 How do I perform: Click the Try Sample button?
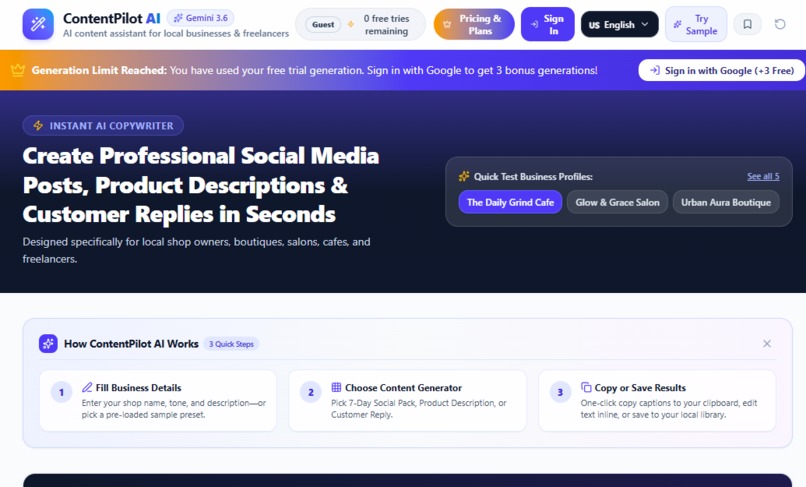tap(696, 24)
